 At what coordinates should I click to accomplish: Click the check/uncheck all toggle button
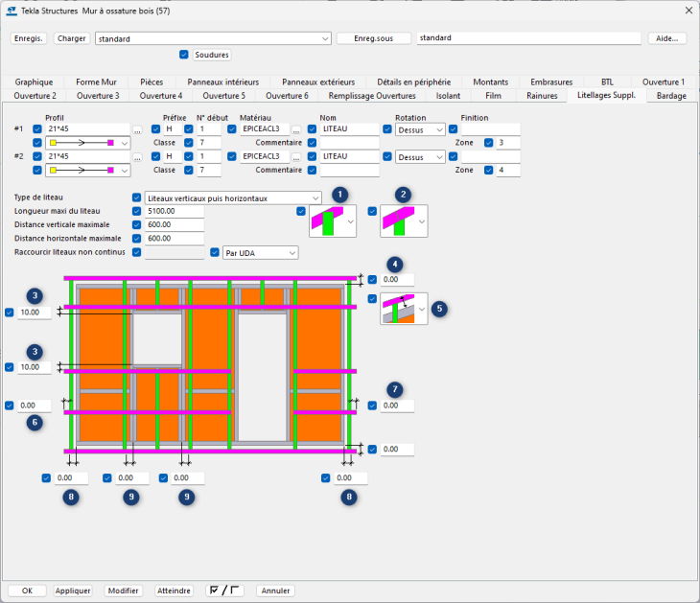pyautogui.click(x=225, y=591)
